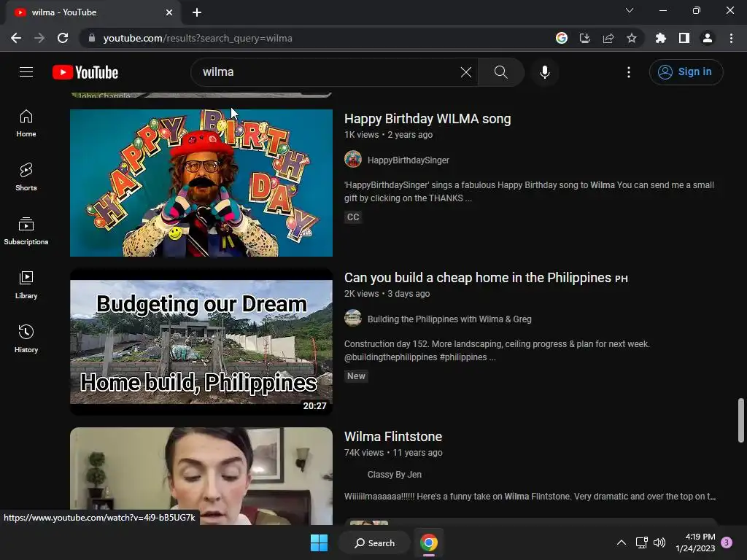
Task: Click the HappyBirthdaySinger channel avatar
Action: tap(353, 159)
